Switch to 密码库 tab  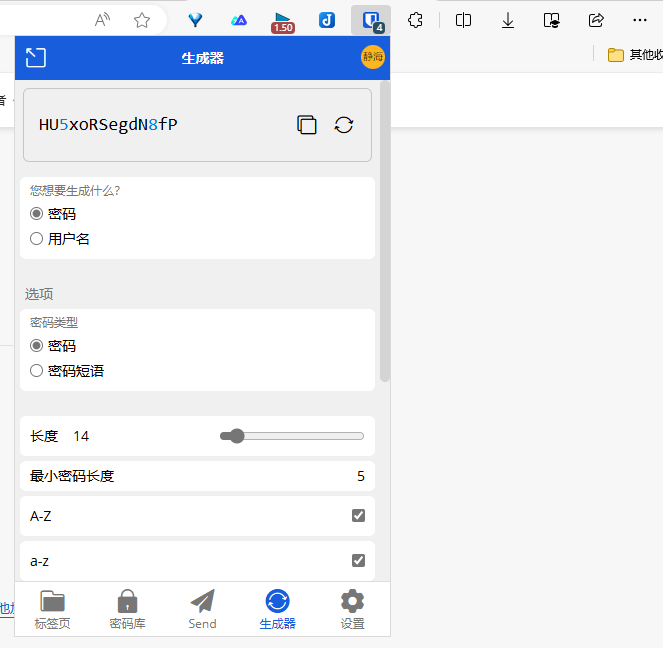click(127, 609)
